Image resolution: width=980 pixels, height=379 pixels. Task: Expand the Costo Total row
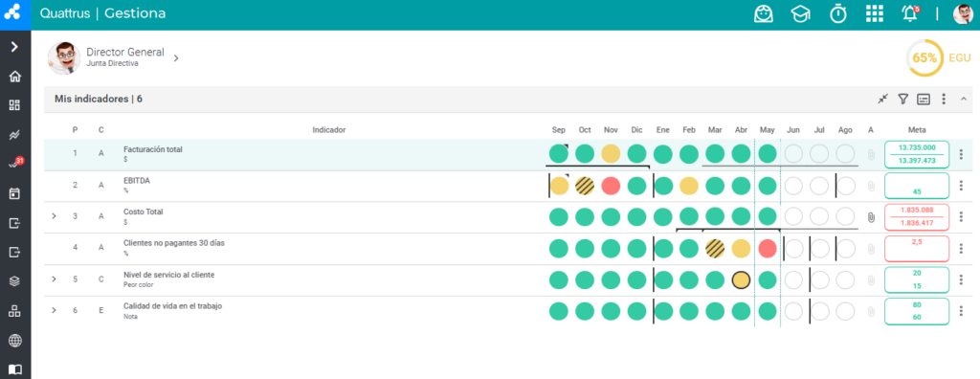tap(54, 216)
